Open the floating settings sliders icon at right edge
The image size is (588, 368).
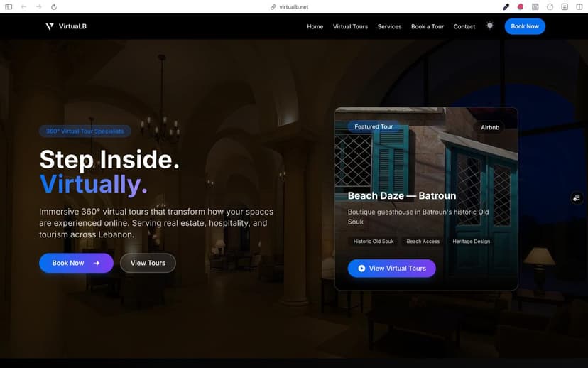[577, 198]
